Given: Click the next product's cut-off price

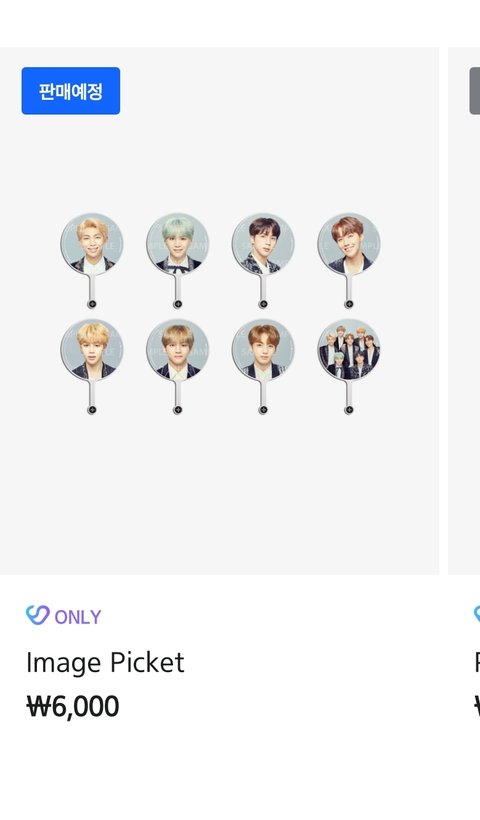Looking at the screenshot, I should pyautogui.click(x=477, y=707).
